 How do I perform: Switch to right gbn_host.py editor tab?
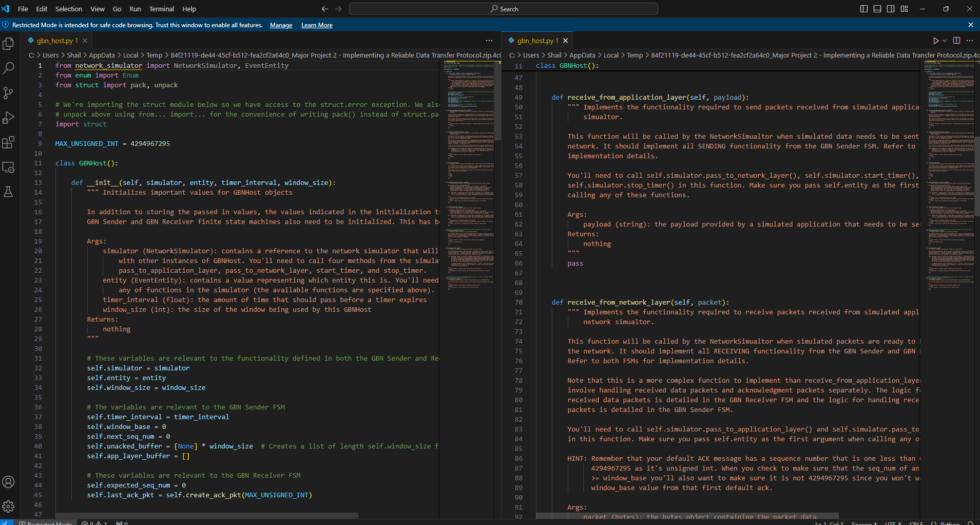(535, 41)
